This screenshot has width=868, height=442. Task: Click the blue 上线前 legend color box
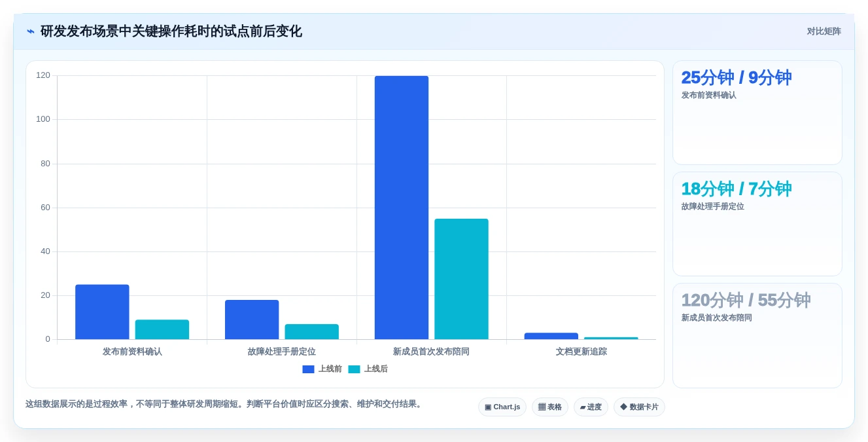(308, 369)
